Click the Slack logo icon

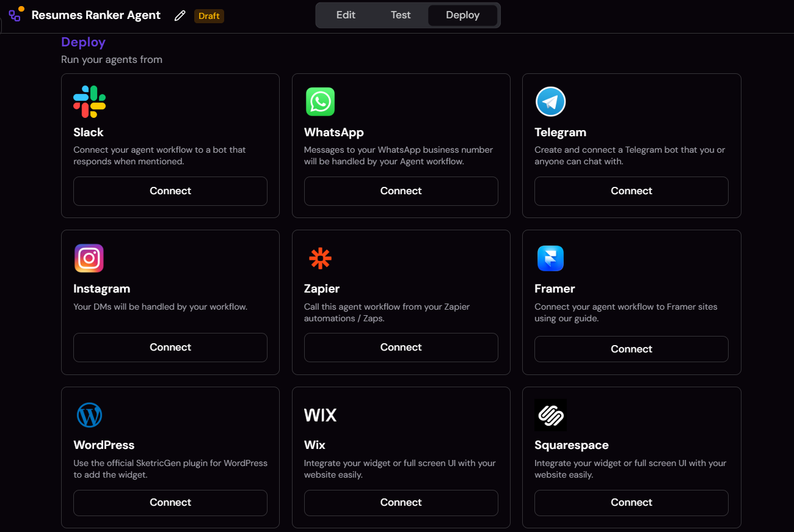click(x=89, y=101)
